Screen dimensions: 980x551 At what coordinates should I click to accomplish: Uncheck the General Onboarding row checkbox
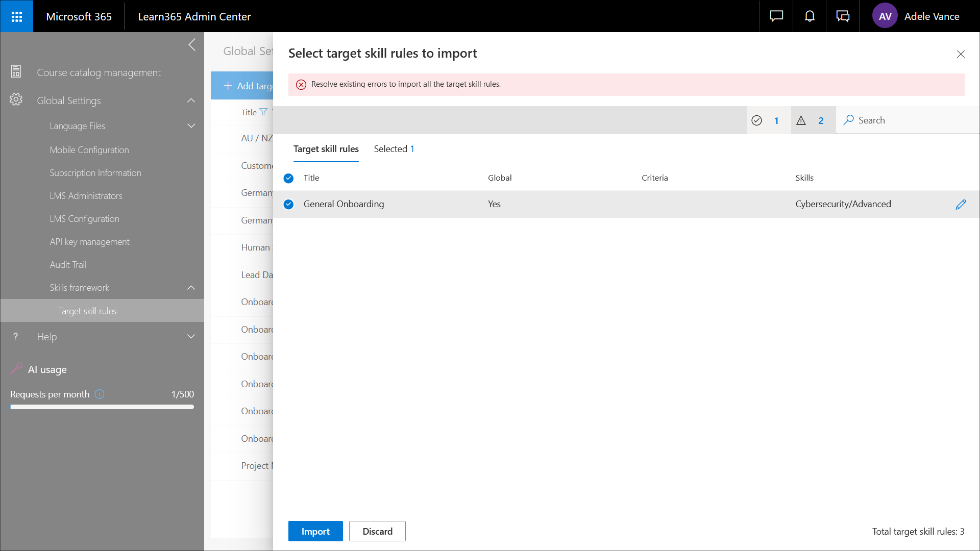tap(289, 205)
